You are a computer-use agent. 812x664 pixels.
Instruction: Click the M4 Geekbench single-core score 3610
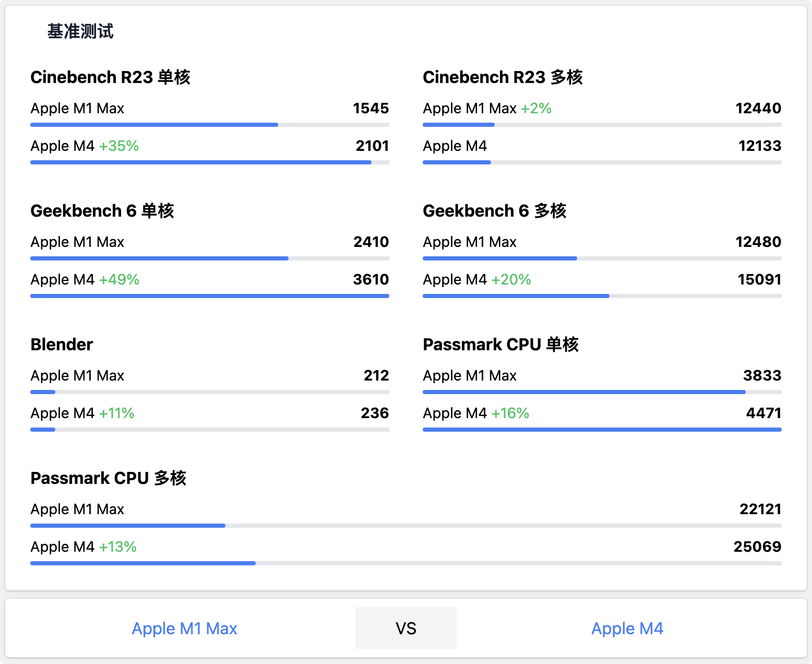pos(371,280)
